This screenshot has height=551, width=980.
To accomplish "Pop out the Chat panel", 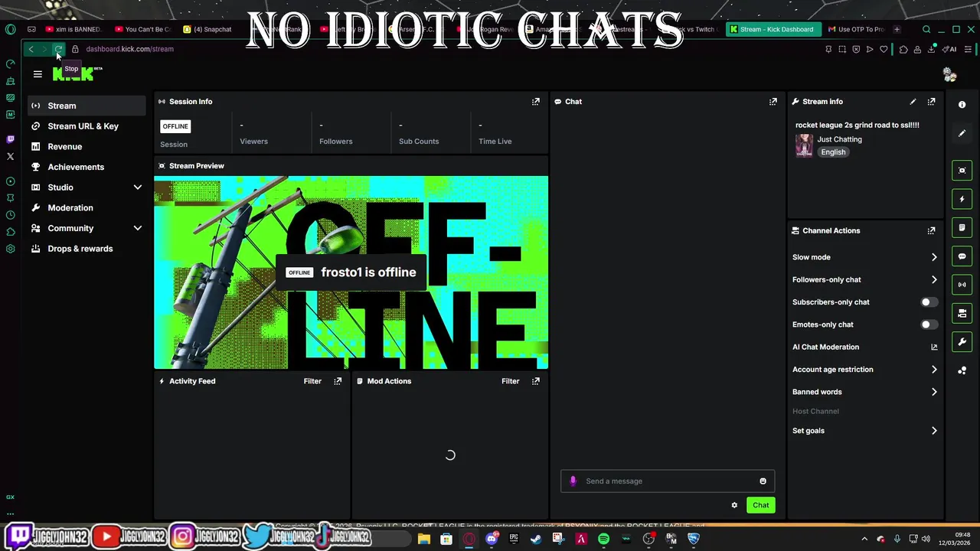I will click(773, 101).
